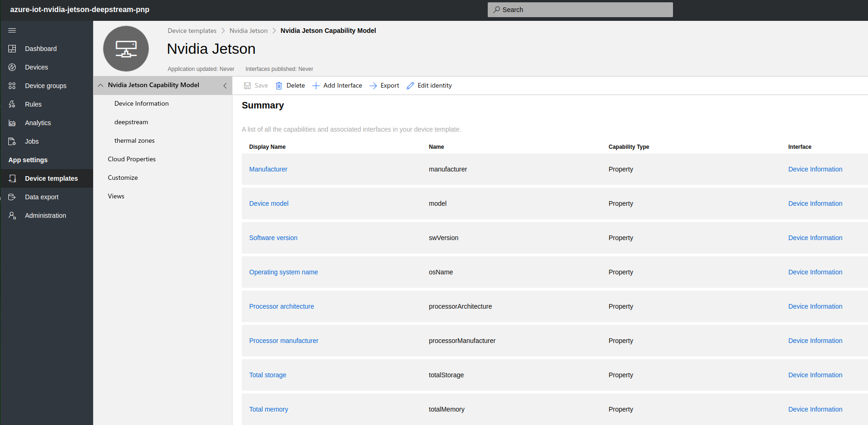The width and height of the screenshot is (868, 425).
Task: Click the Display Name column header
Action: [x=267, y=147]
